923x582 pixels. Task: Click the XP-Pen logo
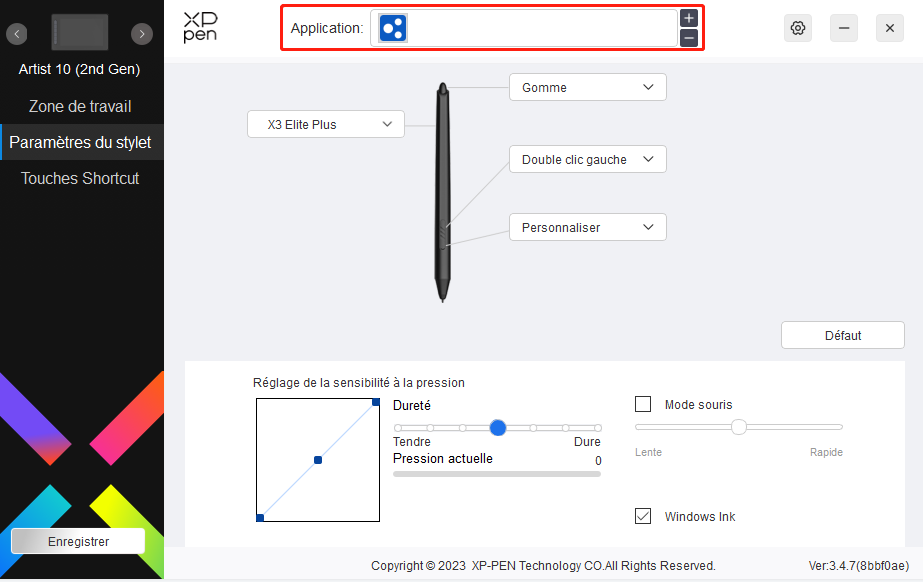tap(200, 27)
